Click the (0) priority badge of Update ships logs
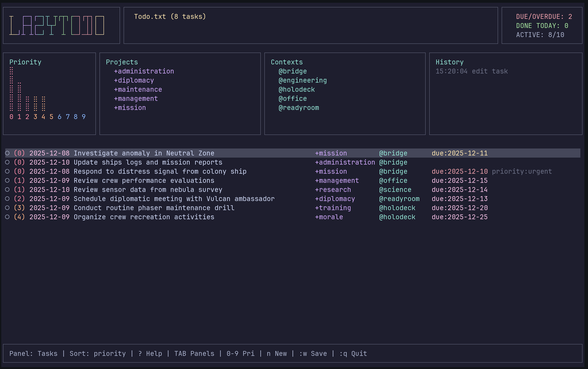This screenshot has width=588, height=369. (x=19, y=162)
